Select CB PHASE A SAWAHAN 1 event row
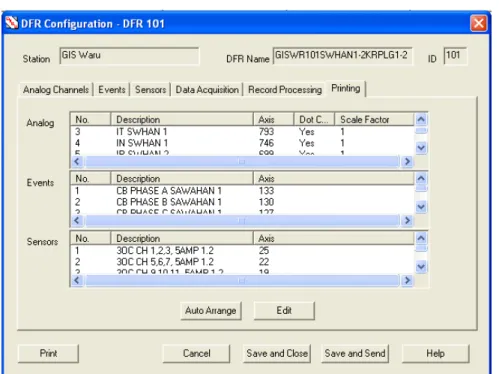499x374 pixels. coord(242,191)
